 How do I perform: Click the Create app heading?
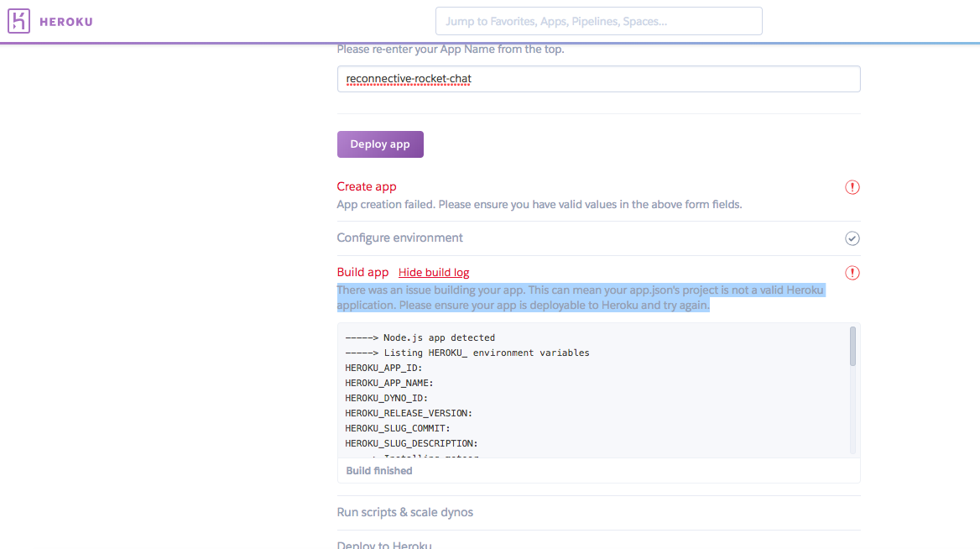coord(366,186)
